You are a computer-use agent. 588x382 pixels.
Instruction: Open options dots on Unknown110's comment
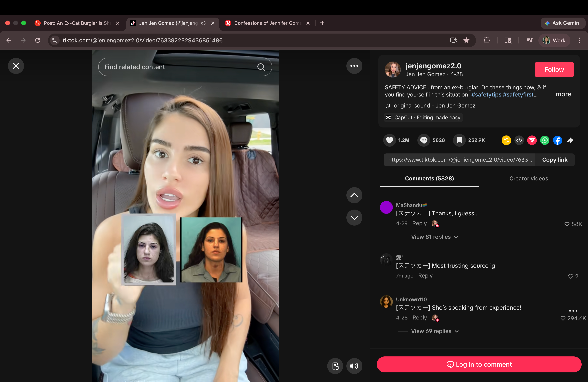573,311
